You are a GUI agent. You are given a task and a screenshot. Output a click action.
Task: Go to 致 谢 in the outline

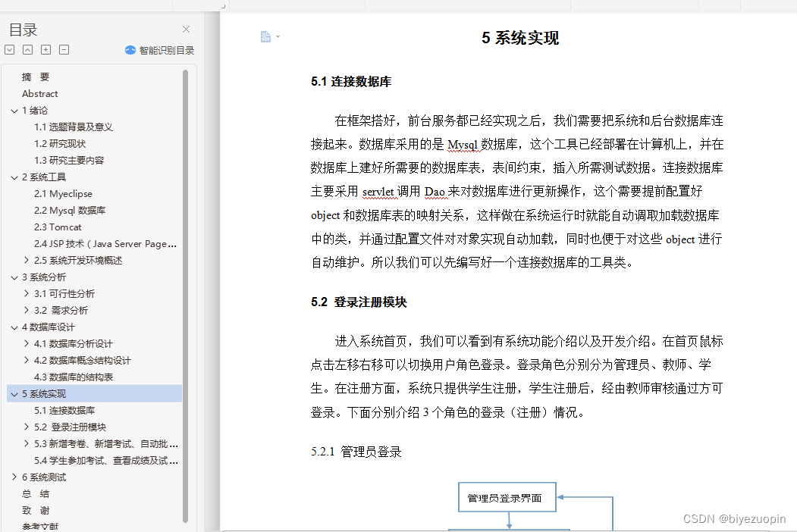[36, 511]
